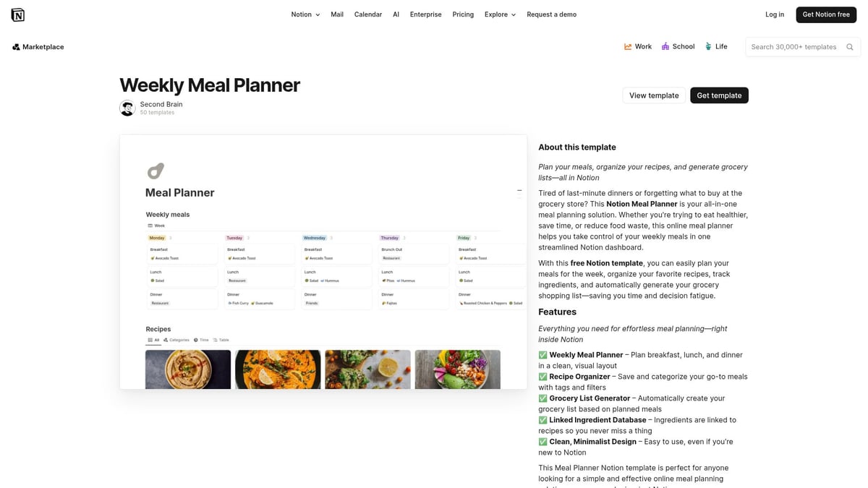Click the Log in link
868x488 pixels.
[774, 14]
